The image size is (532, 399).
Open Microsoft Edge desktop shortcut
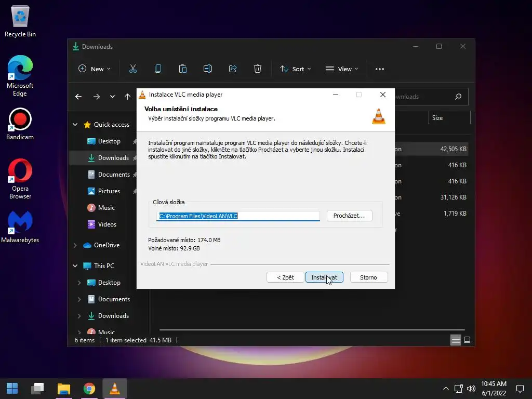tap(20, 76)
